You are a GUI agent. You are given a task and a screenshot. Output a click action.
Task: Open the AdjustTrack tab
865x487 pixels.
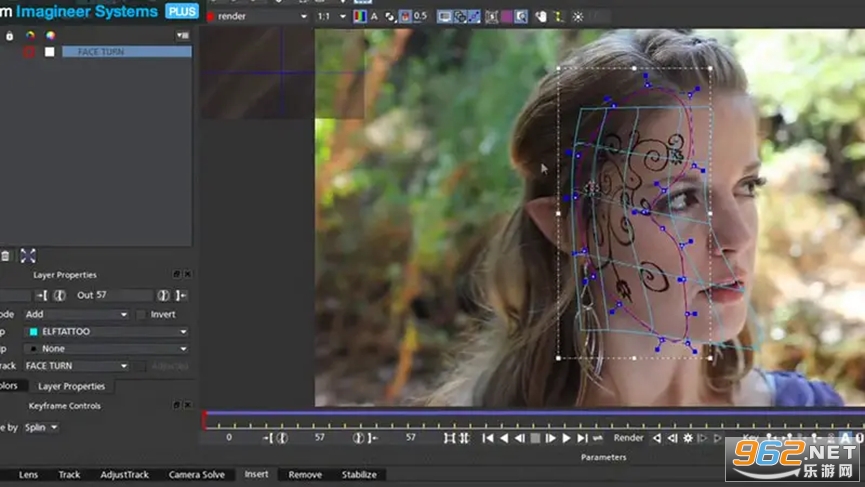pyautogui.click(x=125, y=475)
